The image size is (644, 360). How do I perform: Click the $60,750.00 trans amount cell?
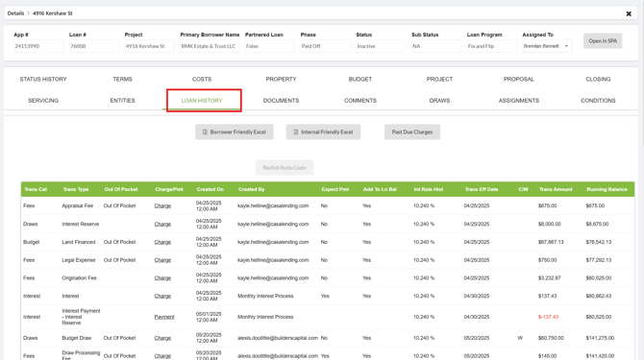[551, 338]
